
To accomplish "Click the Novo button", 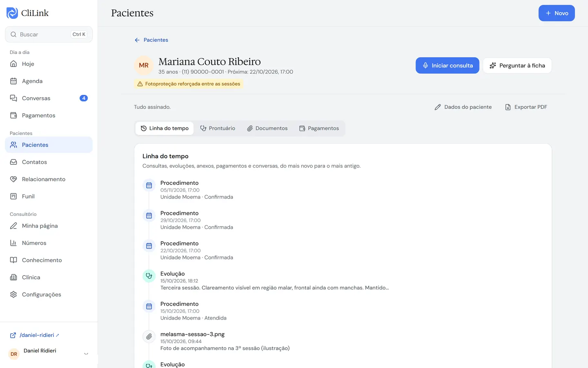I will point(557,13).
